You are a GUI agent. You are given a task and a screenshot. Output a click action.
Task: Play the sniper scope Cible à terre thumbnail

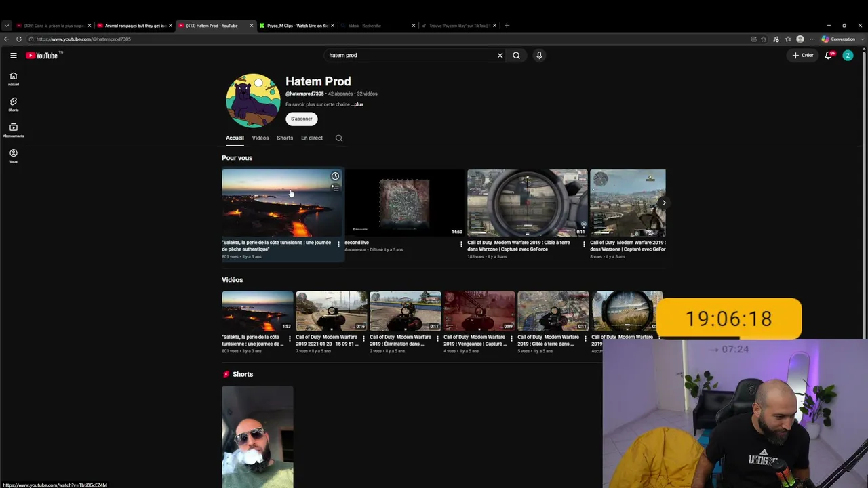tap(527, 203)
